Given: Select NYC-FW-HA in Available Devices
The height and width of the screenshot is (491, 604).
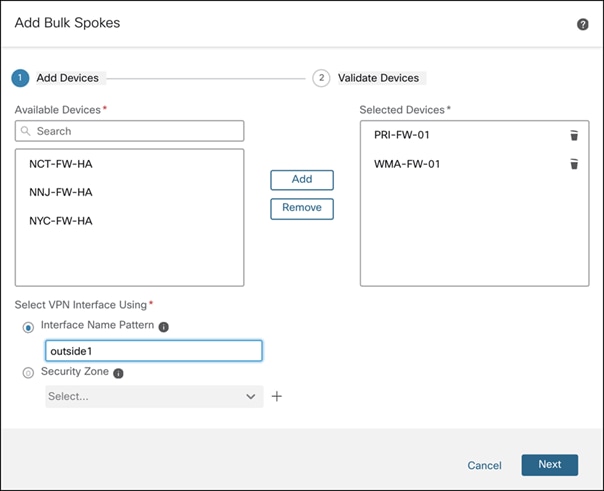Looking at the screenshot, I should [x=61, y=221].
